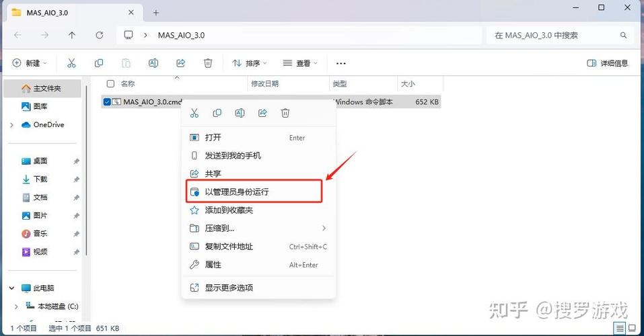Close the MAS_AIO_3.0 tab

131,12
